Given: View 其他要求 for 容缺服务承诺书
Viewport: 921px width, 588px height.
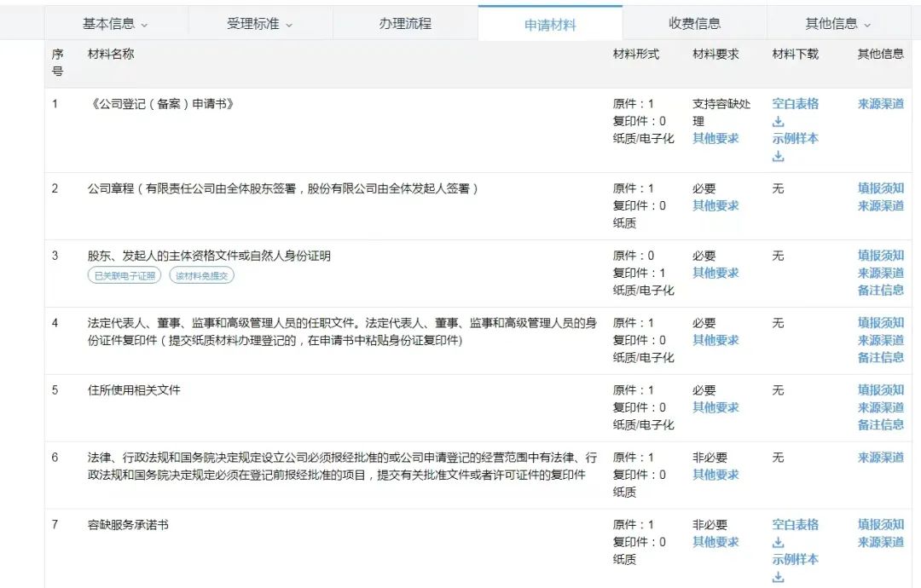Looking at the screenshot, I should pos(715,542).
